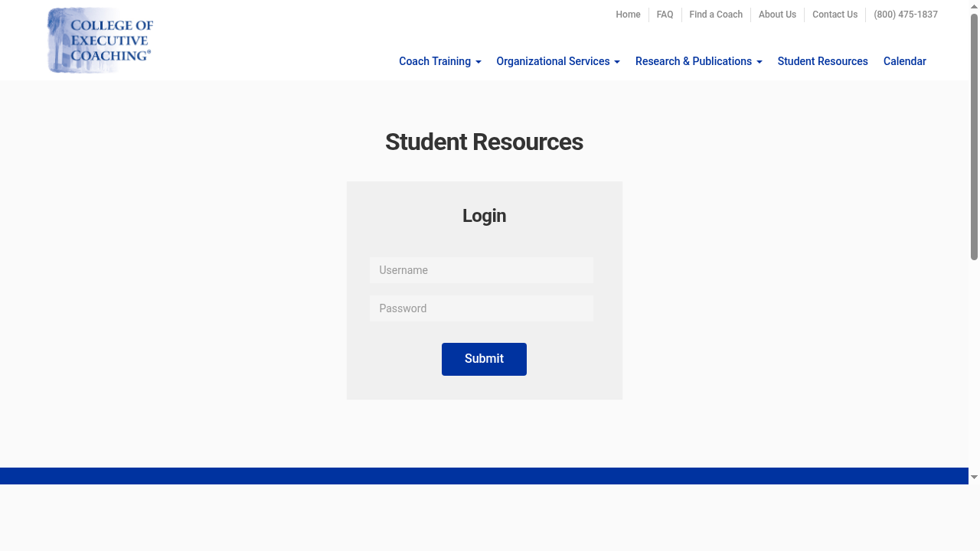This screenshot has height=551, width=980.
Task: Go to Find a Coach page
Action: (x=716, y=15)
